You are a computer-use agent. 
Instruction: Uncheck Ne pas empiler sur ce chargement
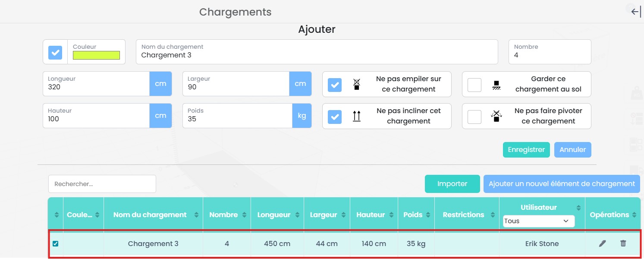point(335,85)
